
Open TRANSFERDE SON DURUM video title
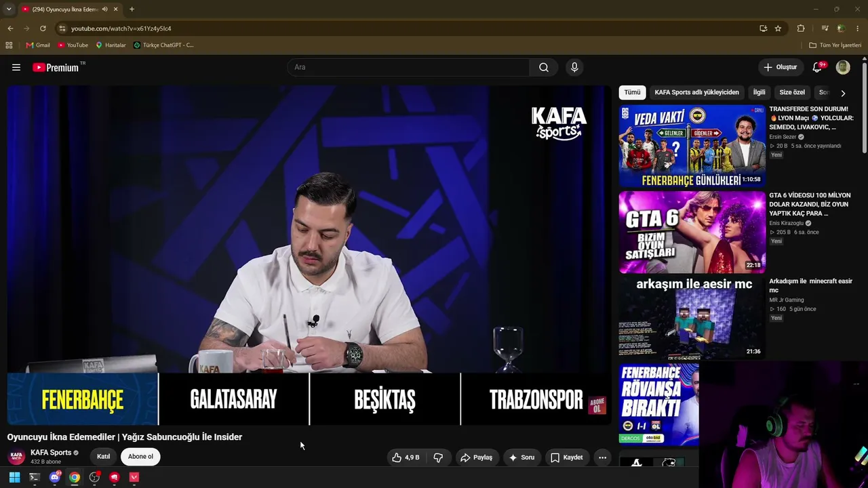[811, 118]
